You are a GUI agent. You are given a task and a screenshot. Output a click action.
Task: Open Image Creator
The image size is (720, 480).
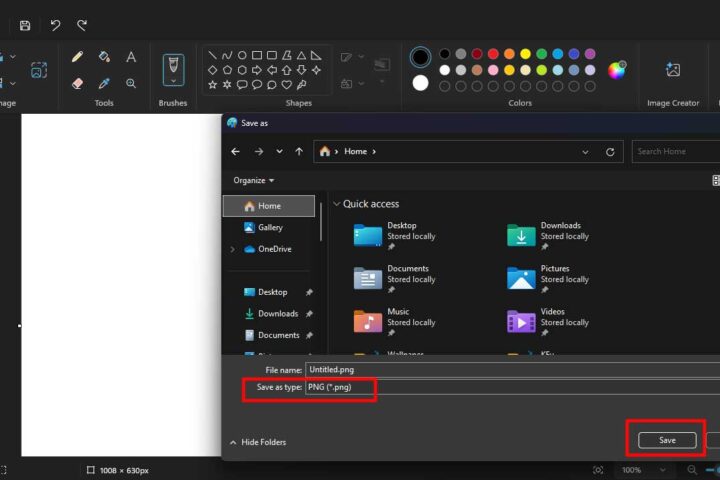coord(673,70)
